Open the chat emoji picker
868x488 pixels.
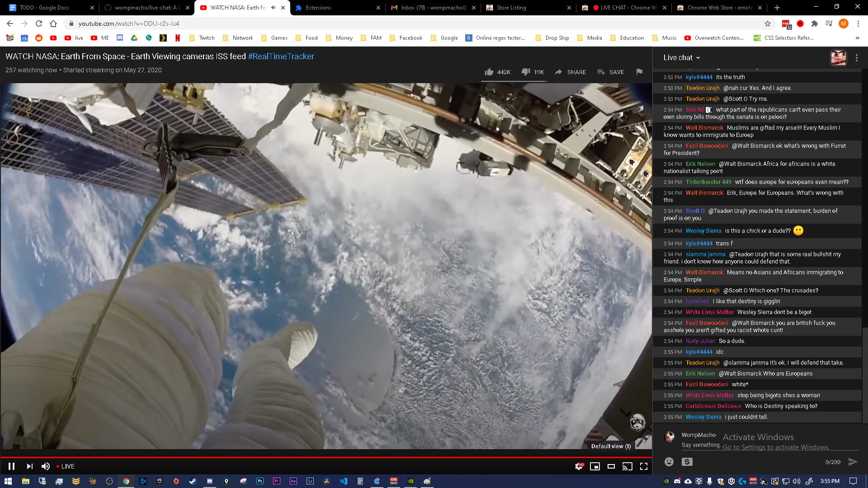[669, 461]
